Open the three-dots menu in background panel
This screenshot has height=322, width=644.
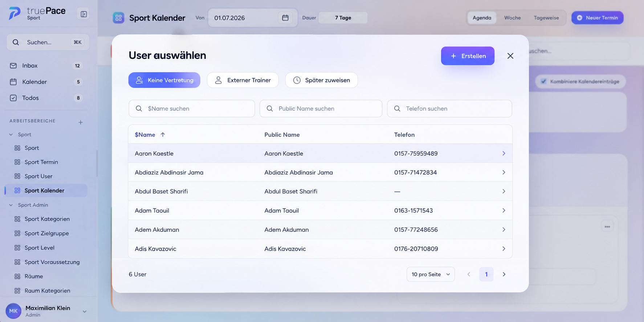(x=607, y=227)
